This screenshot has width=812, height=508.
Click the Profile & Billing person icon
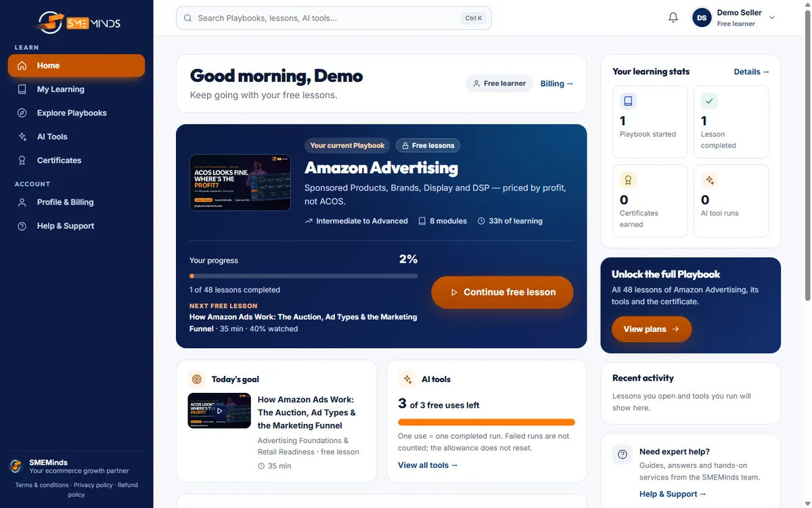tap(22, 202)
